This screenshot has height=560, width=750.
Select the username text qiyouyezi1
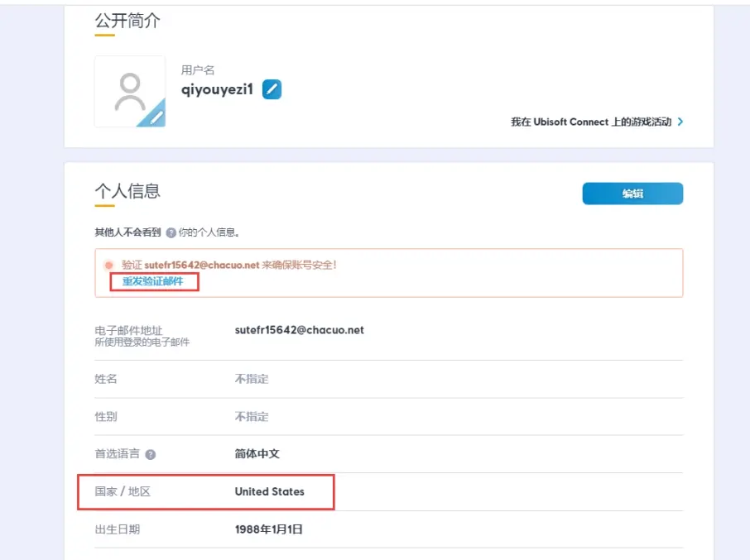tap(217, 89)
